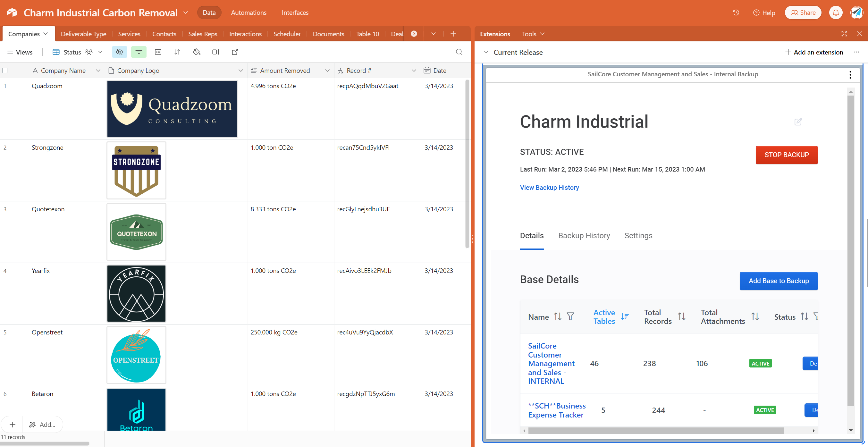Open notifications bell icon
Image resolution: width=868 pixels, height=447 pixels.
(x=836, y=13)
